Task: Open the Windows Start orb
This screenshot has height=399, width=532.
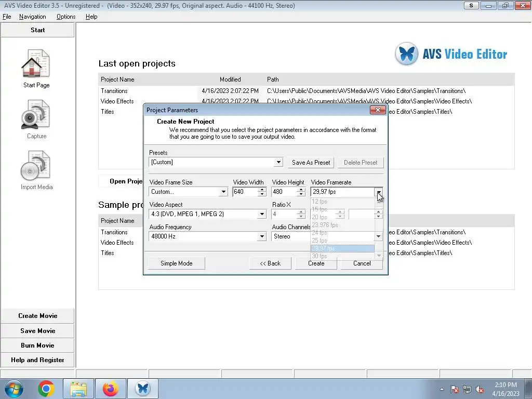Action: [x=14, y=389]
